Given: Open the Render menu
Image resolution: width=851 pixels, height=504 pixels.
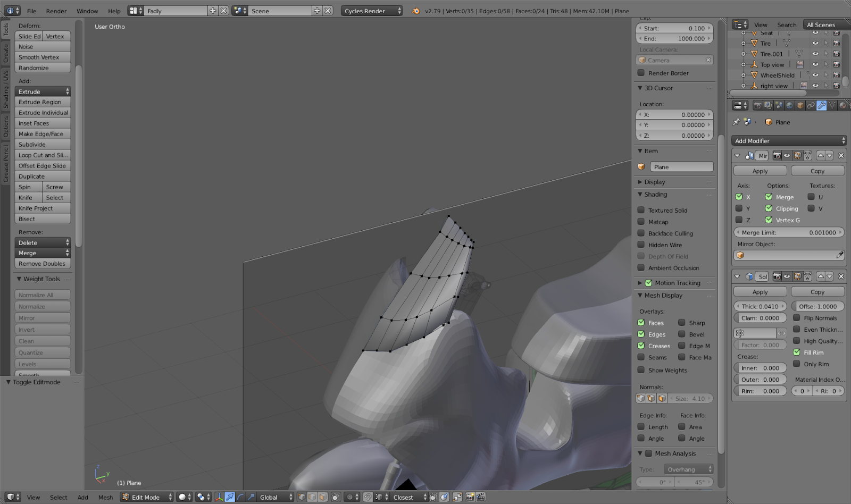Looking at the screenshot, I should (56, 11).
